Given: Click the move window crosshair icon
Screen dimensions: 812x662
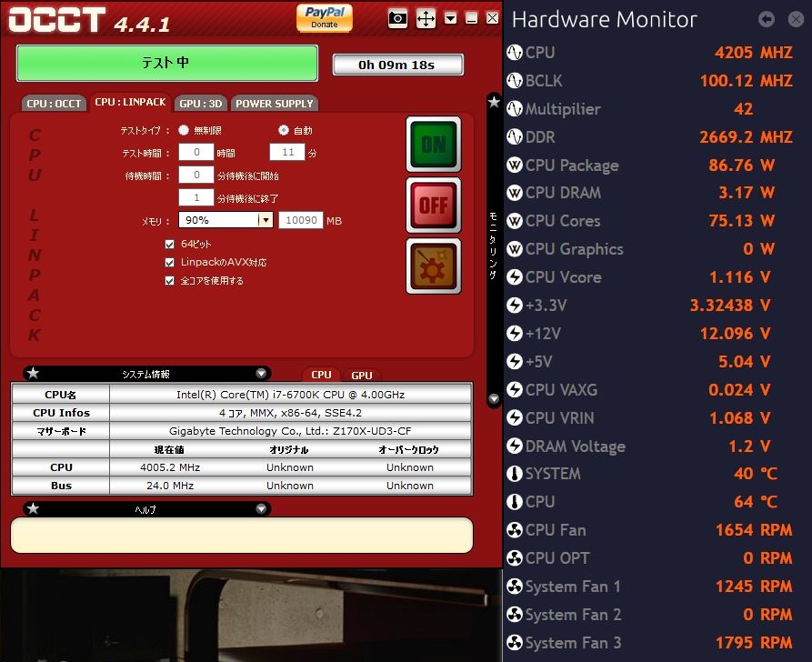Looking at the screenshot, I should point(426,19).
